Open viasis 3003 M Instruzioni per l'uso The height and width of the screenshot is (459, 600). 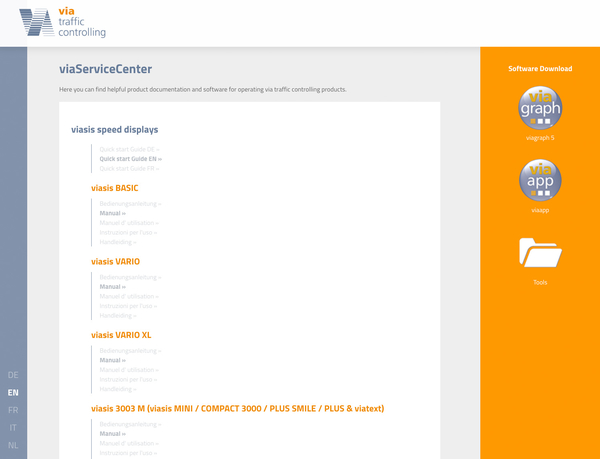coord(128,452)
